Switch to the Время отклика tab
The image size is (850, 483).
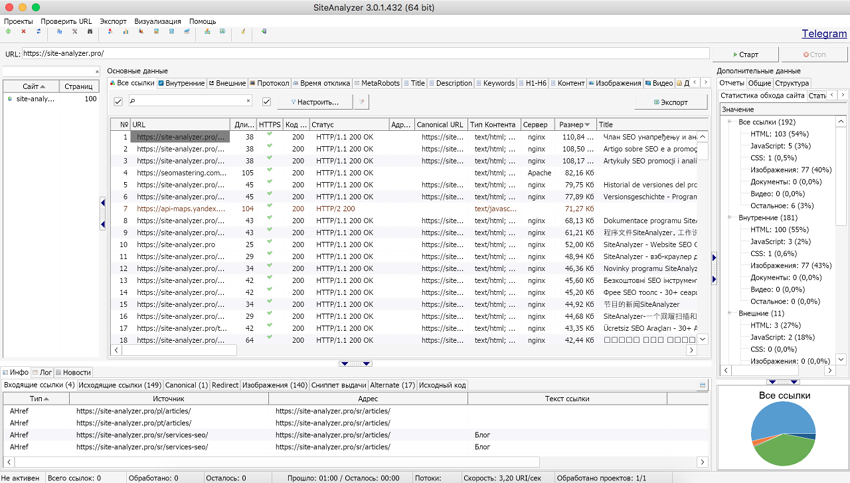pos(321,83)
